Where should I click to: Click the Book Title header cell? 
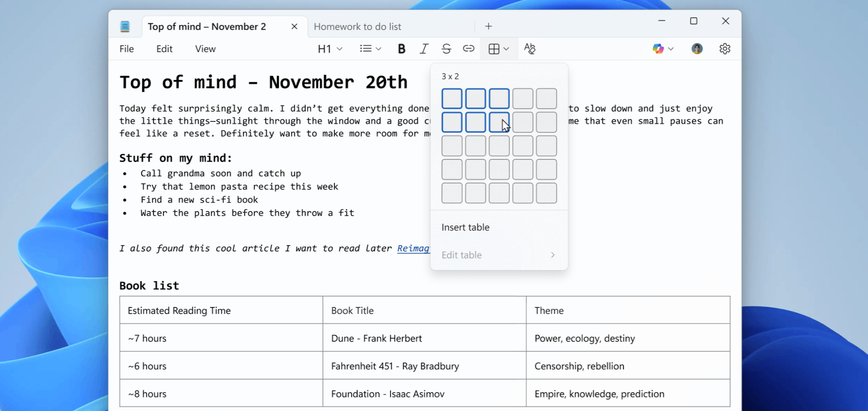coord(424,311)
